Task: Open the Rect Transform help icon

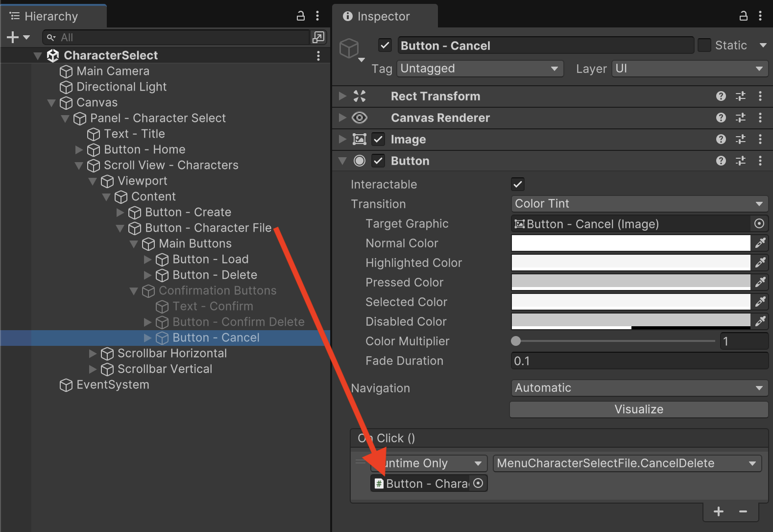Action: point(721,96)
